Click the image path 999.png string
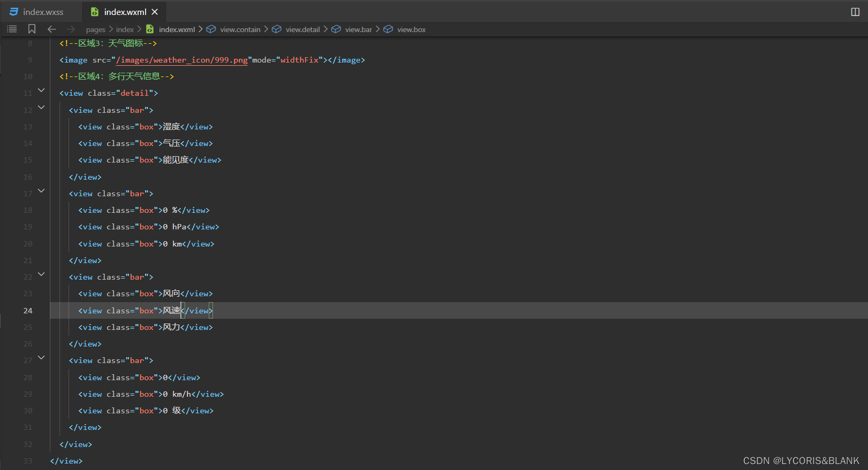 tap(182, 60)
